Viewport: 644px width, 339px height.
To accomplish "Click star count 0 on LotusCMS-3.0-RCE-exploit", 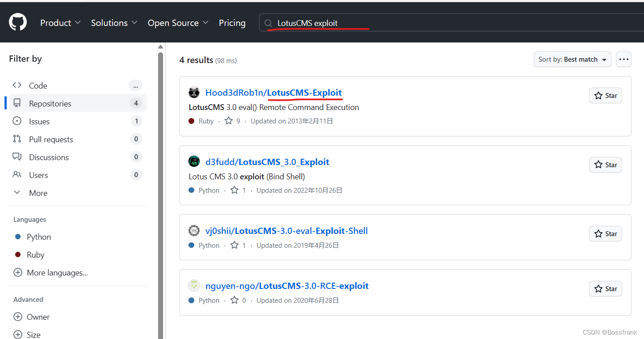I will coord(238,300).
